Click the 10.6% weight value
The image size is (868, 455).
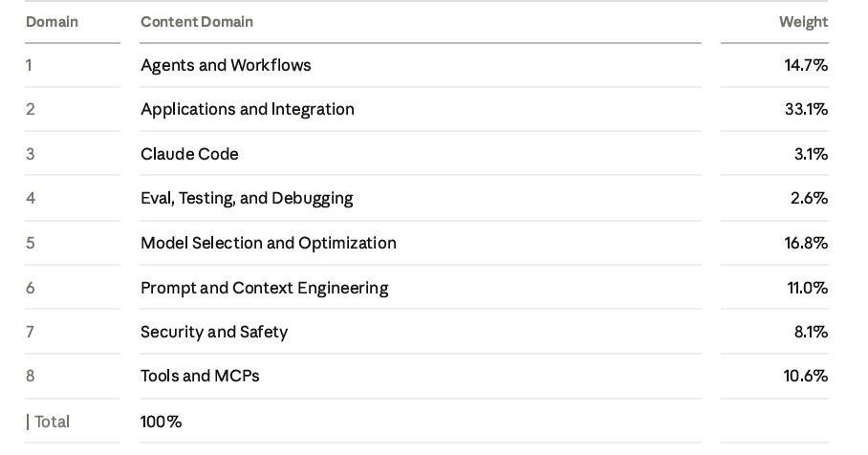click(x=806, y=376)
